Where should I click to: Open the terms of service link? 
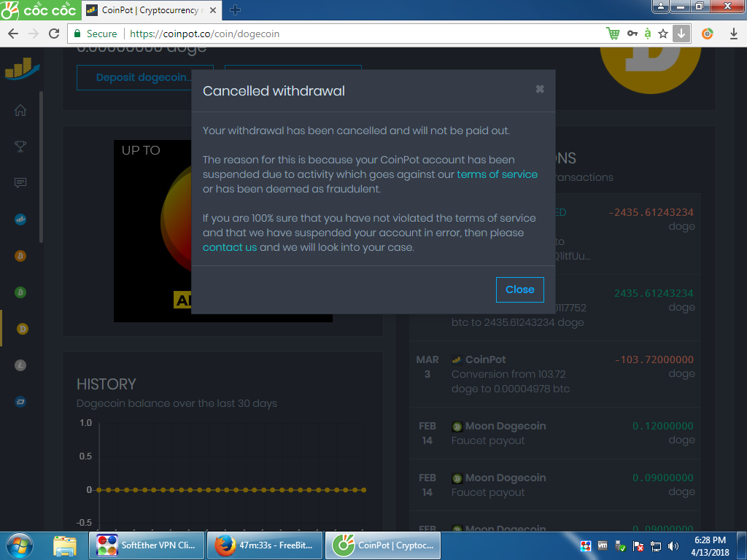pos(497,174)
